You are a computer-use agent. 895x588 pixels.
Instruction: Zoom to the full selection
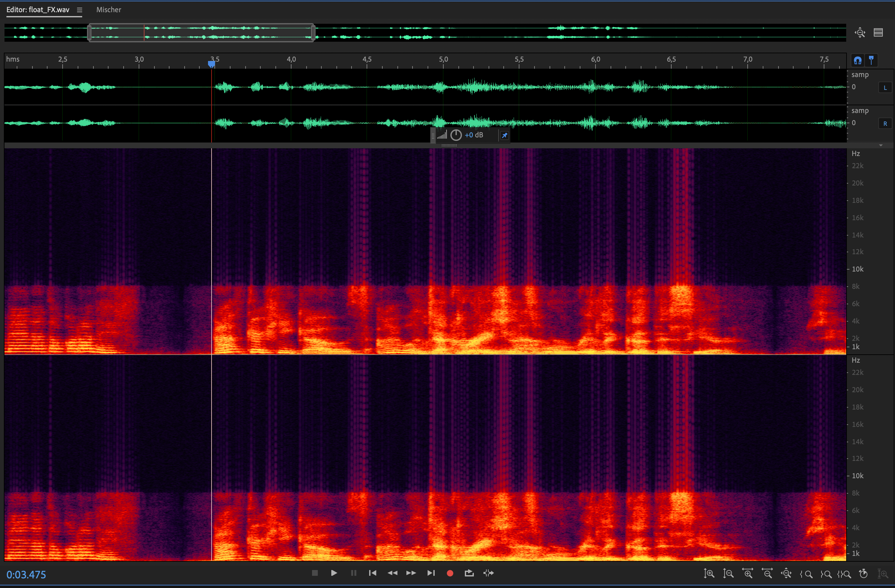point(844,574)
